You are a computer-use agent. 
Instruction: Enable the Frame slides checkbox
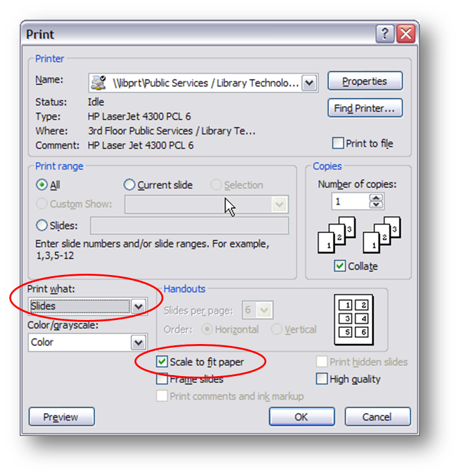click(162, 379)
